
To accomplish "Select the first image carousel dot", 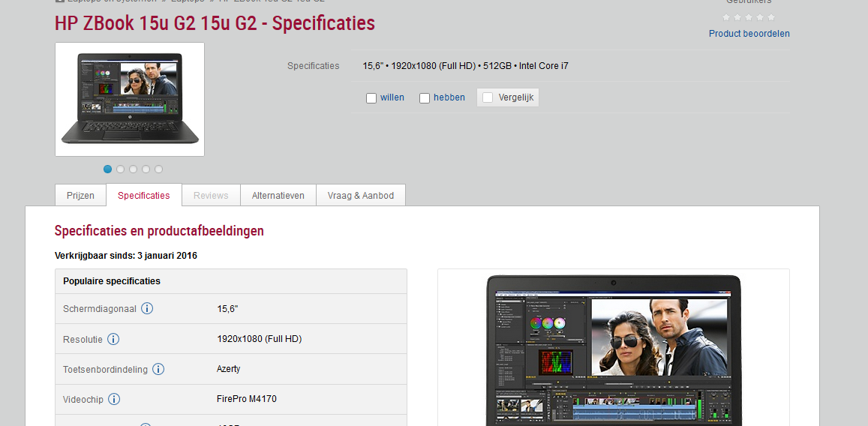I will [107, 169].
